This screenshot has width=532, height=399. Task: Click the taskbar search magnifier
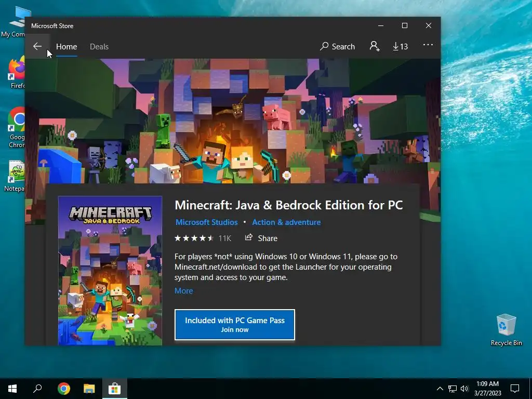tap(37, 389)
